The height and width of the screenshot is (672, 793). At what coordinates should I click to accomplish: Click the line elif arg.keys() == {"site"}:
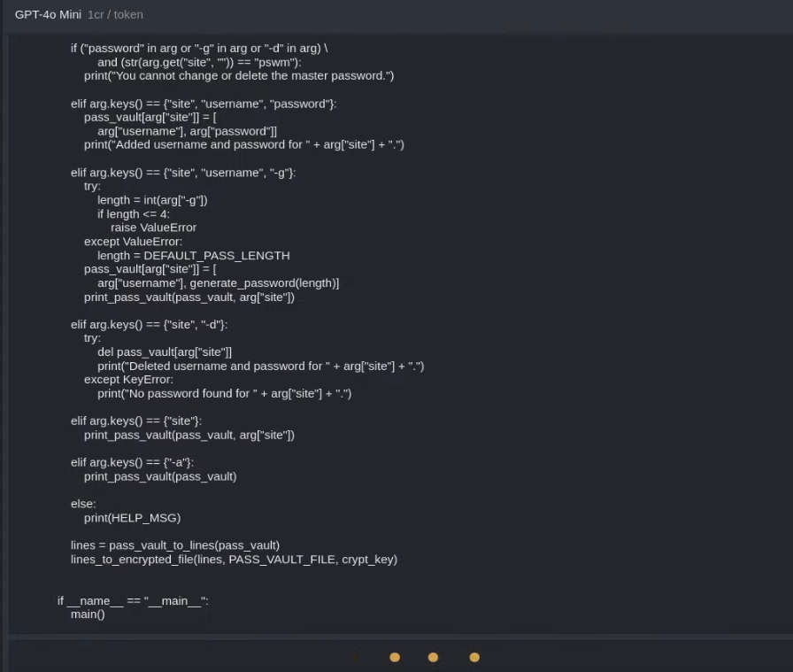tap(136, 421)
